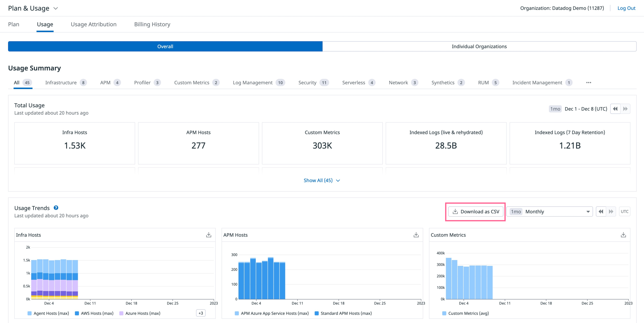The height and width of the screenshot is (323, 644).
Task: Go to previous Total Usage period
Action: [615, 109]
